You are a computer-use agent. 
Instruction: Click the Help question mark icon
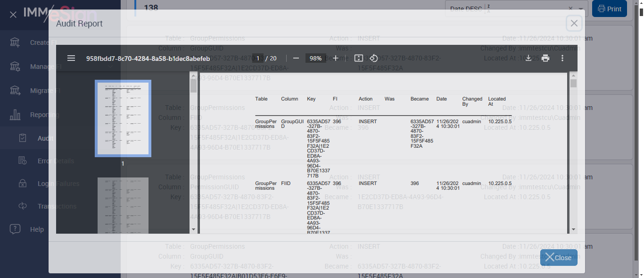15,229
